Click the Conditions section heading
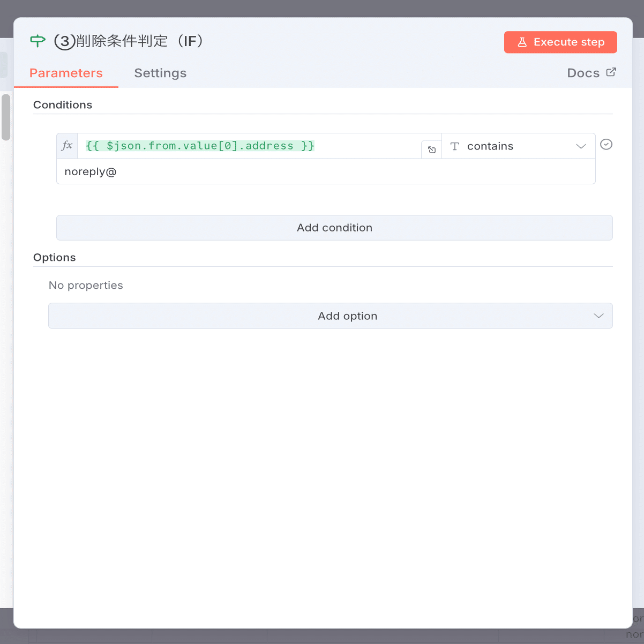The height and width of the screenshot is (644, 644). pyautogui.click(x=63, y=105)
